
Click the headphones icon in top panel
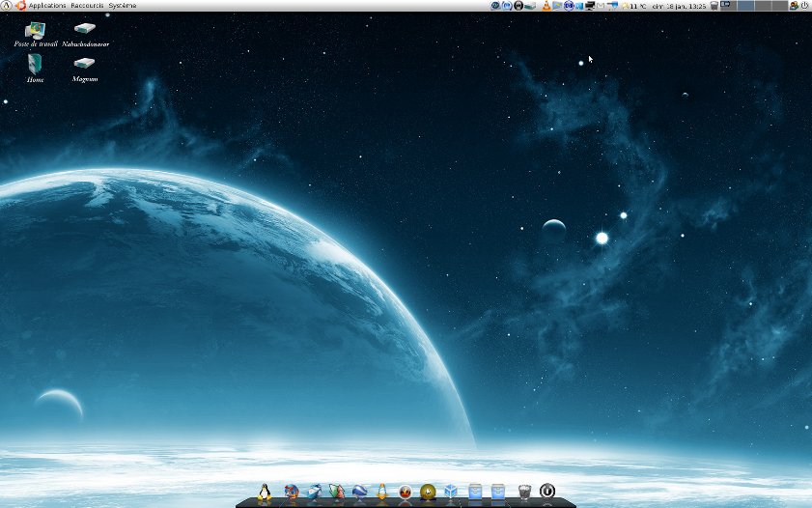pyautogui.click(x=518, y=6)
